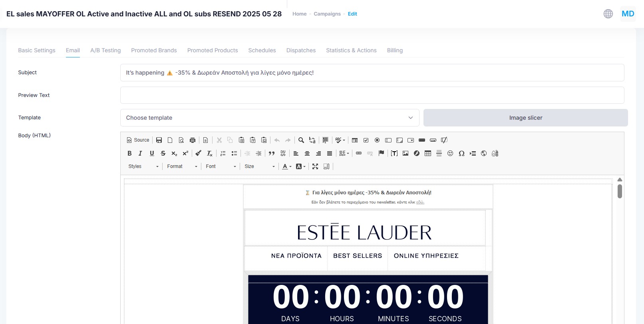Click the Paste icon
Viewport: 644px width, 324px height.
pyautogui.click(x=241, y=140)
